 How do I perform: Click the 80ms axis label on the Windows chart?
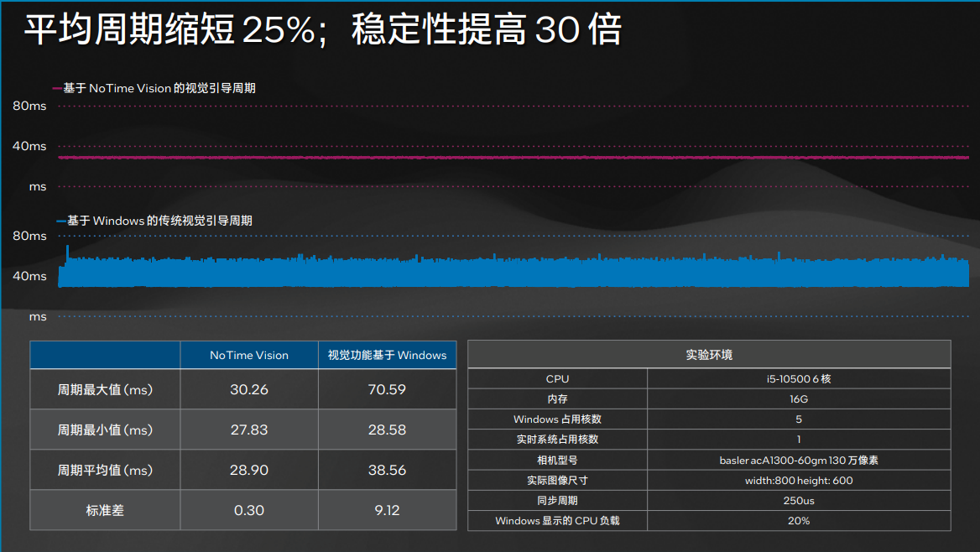point(29,236)
